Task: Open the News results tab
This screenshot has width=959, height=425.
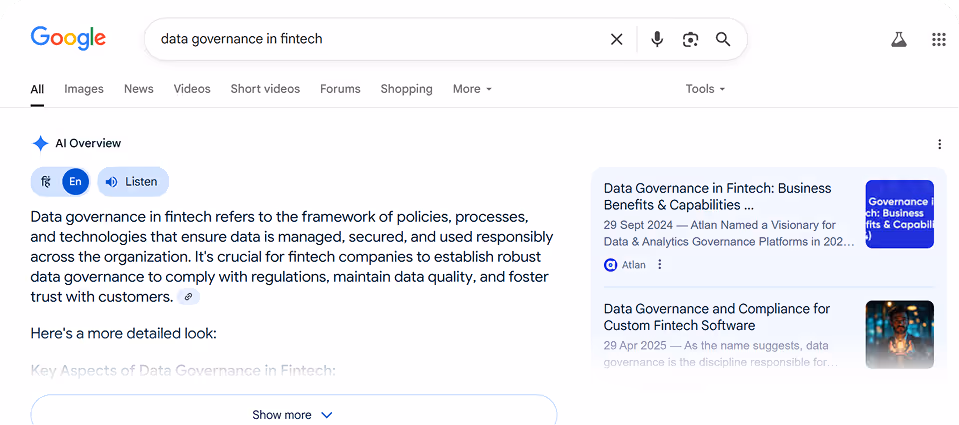Action: point(139,89)
